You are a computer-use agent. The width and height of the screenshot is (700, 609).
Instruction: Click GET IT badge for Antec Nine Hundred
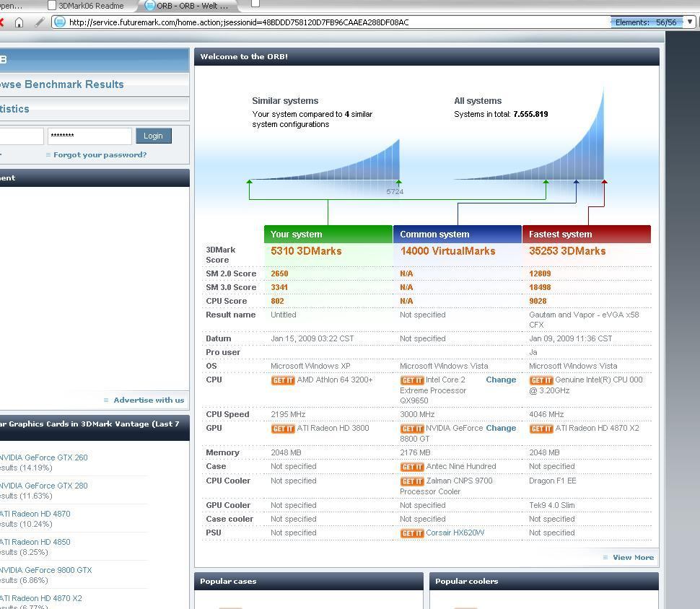(412, 467)
